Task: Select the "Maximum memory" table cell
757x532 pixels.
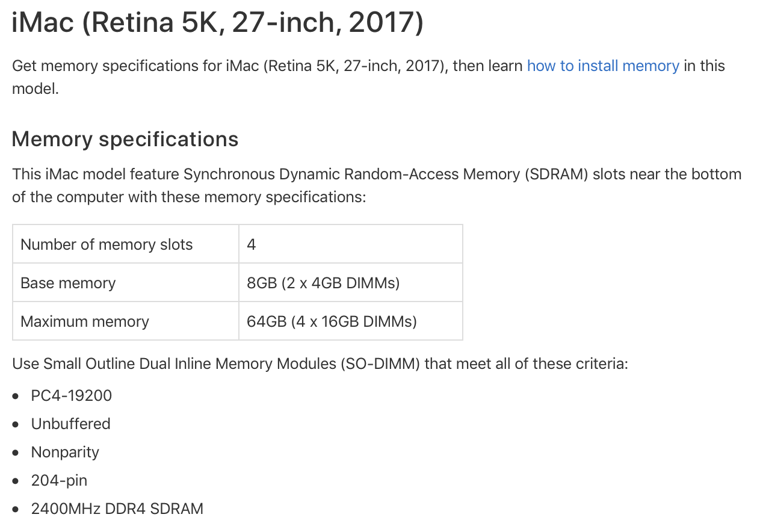Action: coord(126,321)
